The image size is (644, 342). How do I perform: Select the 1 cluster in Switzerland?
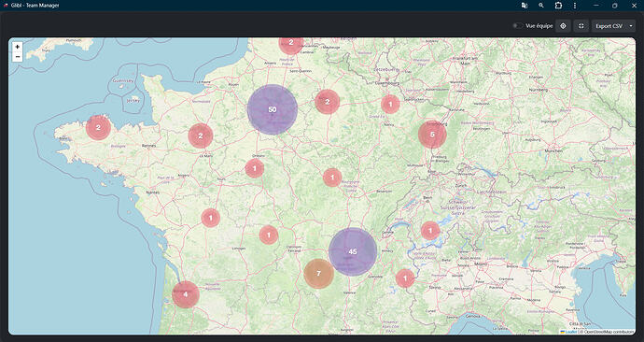430,231
